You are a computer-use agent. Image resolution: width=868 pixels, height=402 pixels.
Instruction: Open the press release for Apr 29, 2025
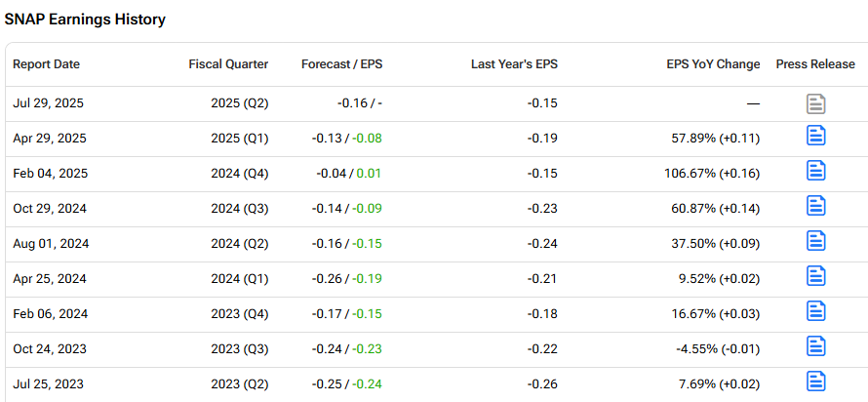coord(816,136)
